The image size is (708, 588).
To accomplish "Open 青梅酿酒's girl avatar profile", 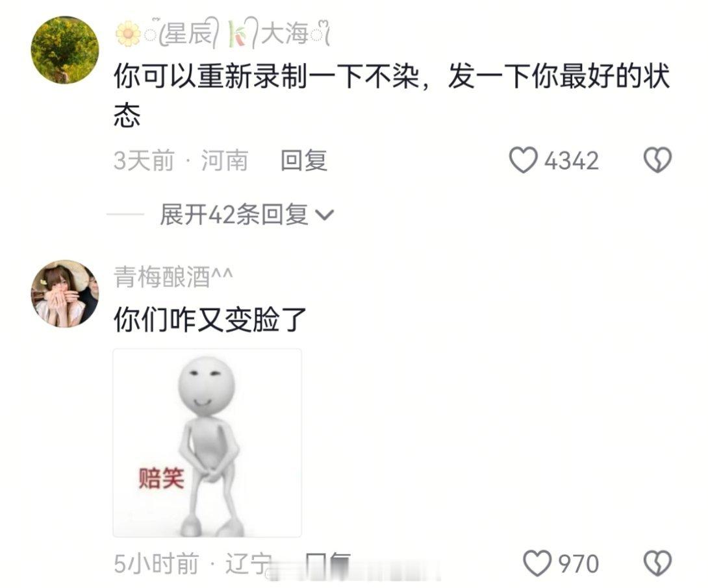I will (x=64, y=293).
